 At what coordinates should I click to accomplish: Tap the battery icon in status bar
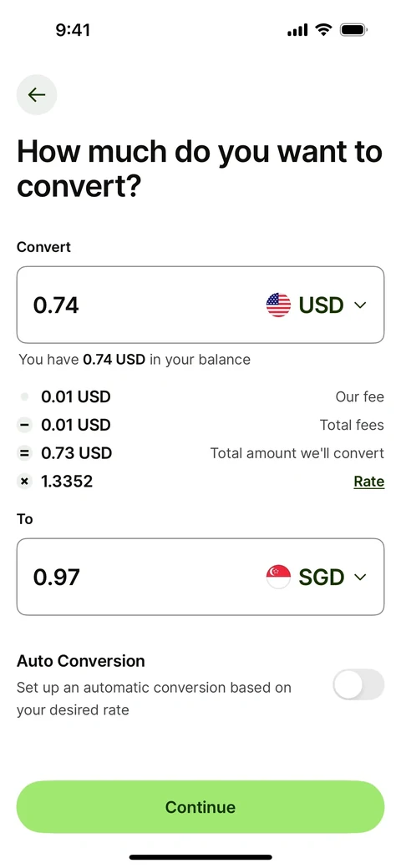(354, 30)
